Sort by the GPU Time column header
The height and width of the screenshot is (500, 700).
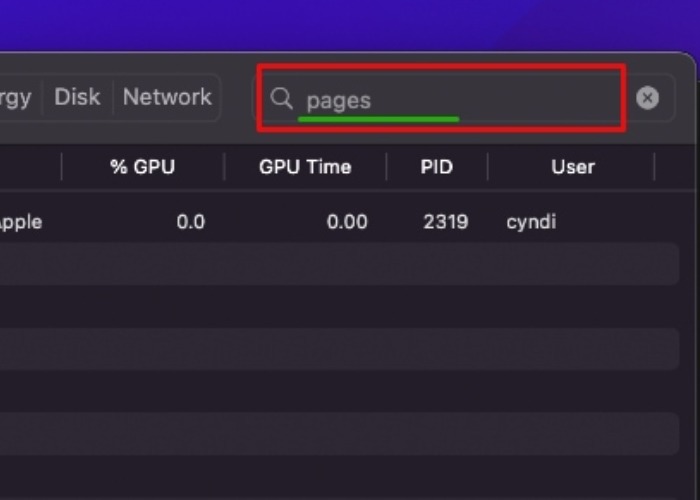305,167
